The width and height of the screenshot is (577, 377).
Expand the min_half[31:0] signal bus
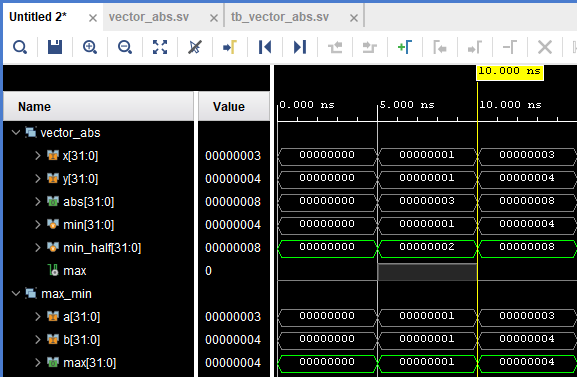(38, 247)
